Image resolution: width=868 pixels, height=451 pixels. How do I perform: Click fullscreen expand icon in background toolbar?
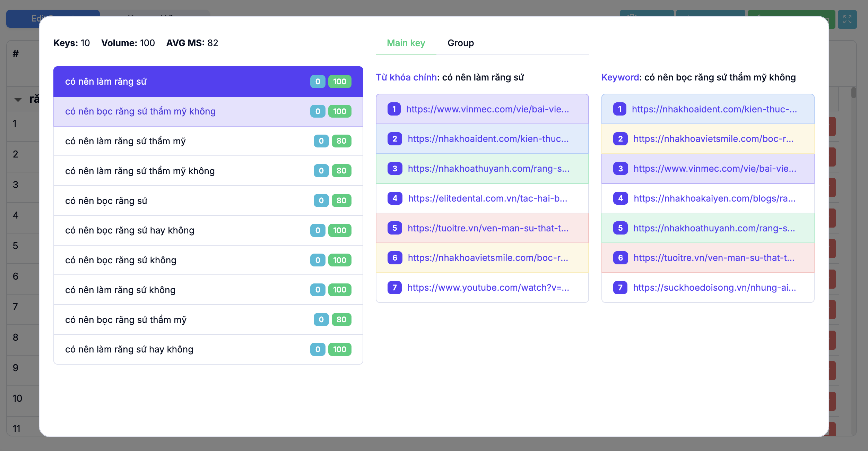point(847,19)
